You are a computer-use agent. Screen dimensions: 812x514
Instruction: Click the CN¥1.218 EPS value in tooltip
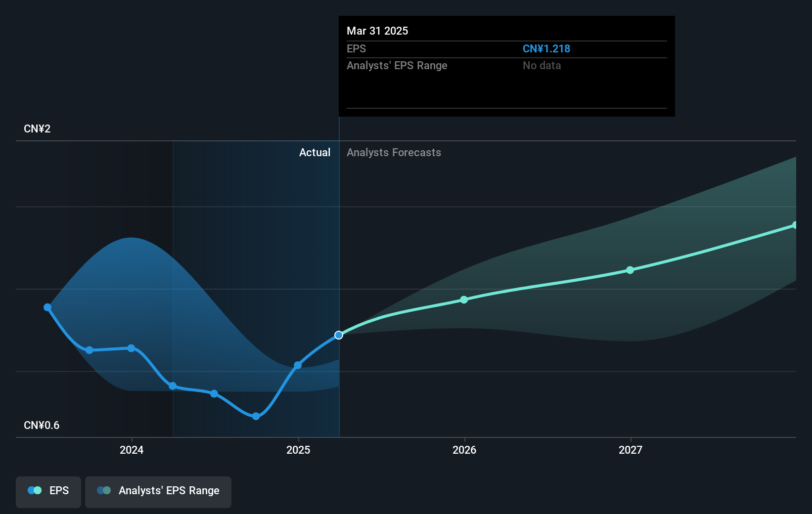(x=546, y=48)
